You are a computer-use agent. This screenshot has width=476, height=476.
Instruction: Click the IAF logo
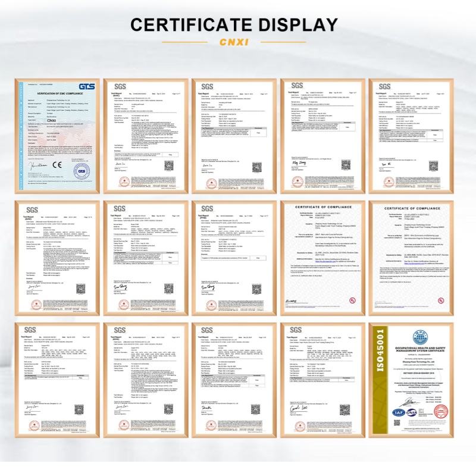398,412
